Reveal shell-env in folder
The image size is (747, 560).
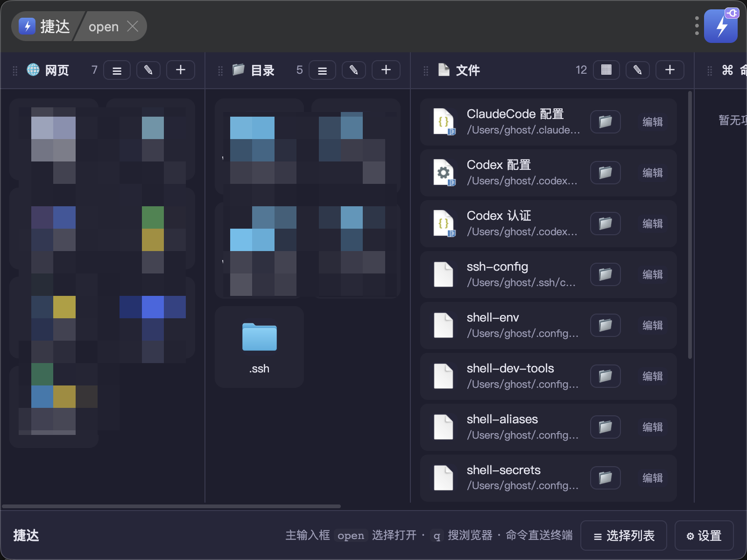point(606,325)
